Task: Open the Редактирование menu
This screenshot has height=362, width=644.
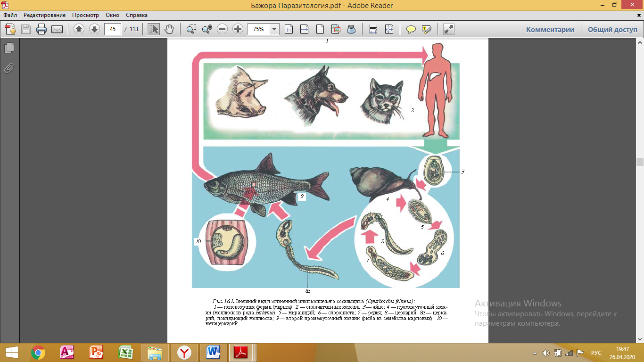Action: (x=45, y=15)
